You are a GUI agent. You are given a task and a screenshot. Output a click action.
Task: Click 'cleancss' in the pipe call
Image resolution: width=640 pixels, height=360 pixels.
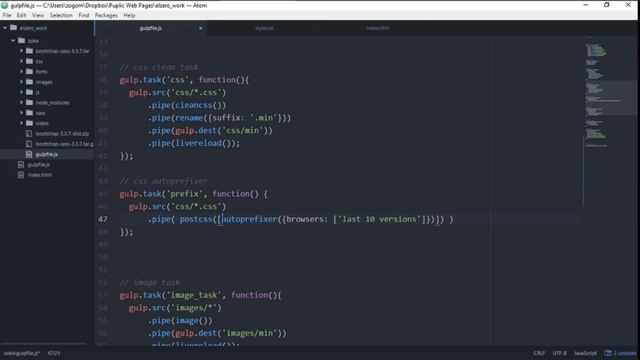tap(194, 105)
